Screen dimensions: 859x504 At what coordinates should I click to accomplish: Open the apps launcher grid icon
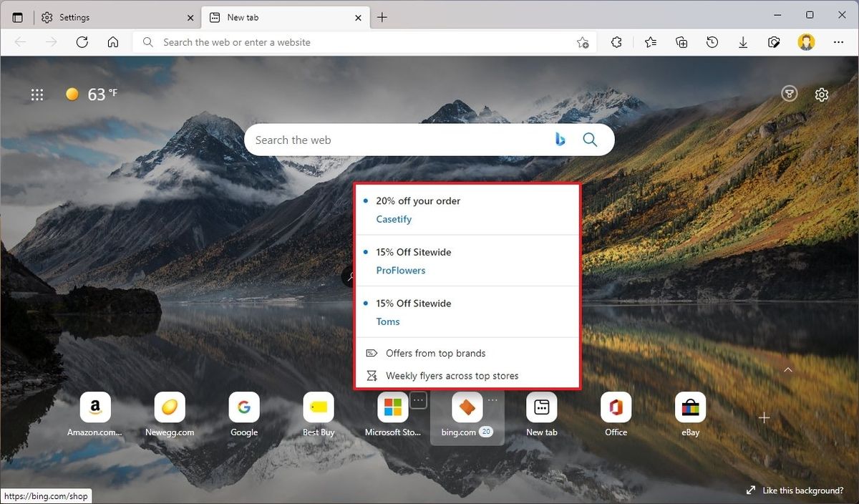click(37, 94)
